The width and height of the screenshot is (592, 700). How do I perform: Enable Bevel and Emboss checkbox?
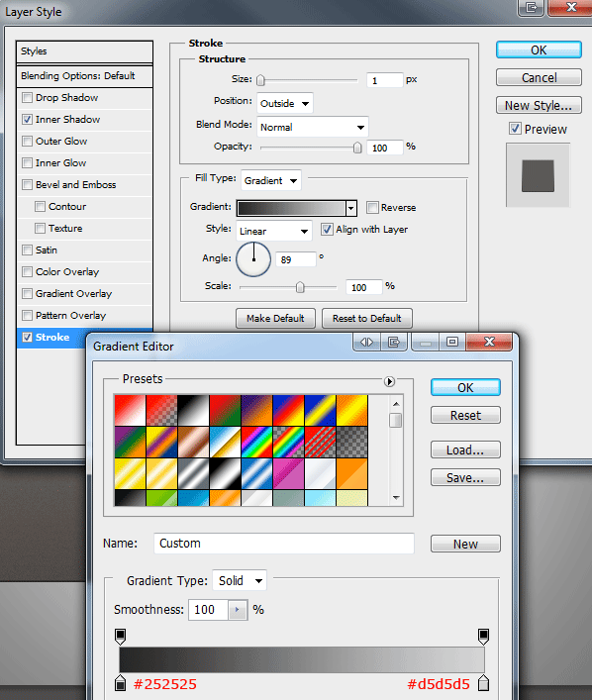[28, 184]
